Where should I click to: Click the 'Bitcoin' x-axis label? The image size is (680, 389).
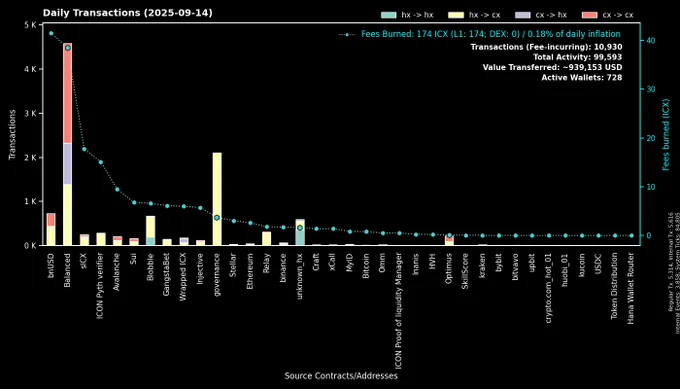[x=366, y=265]
